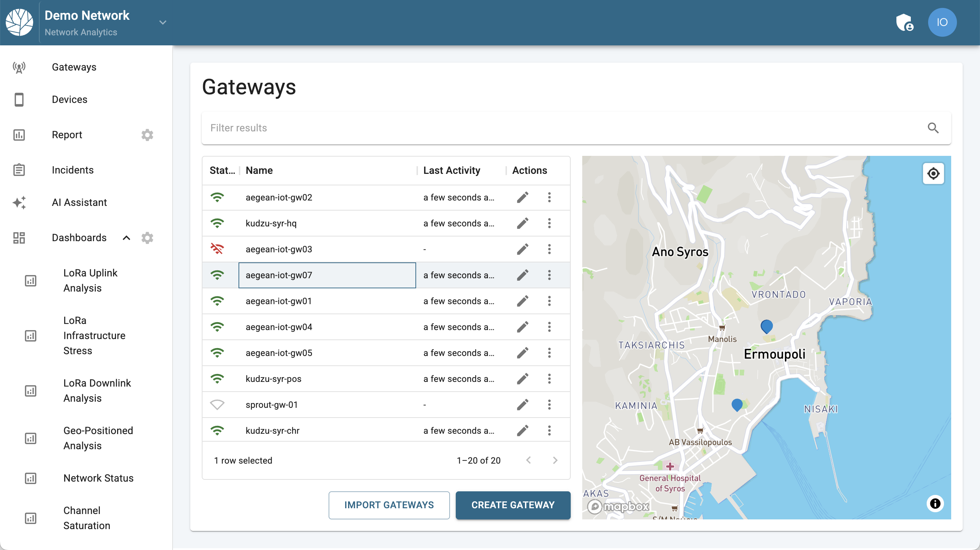Go to next page of gateways

point(555,460)
